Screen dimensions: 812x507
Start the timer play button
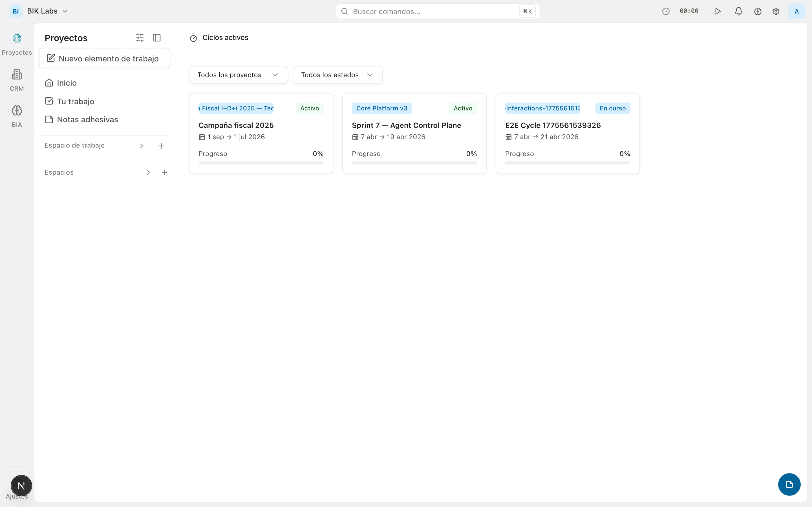tap(718, 11)
